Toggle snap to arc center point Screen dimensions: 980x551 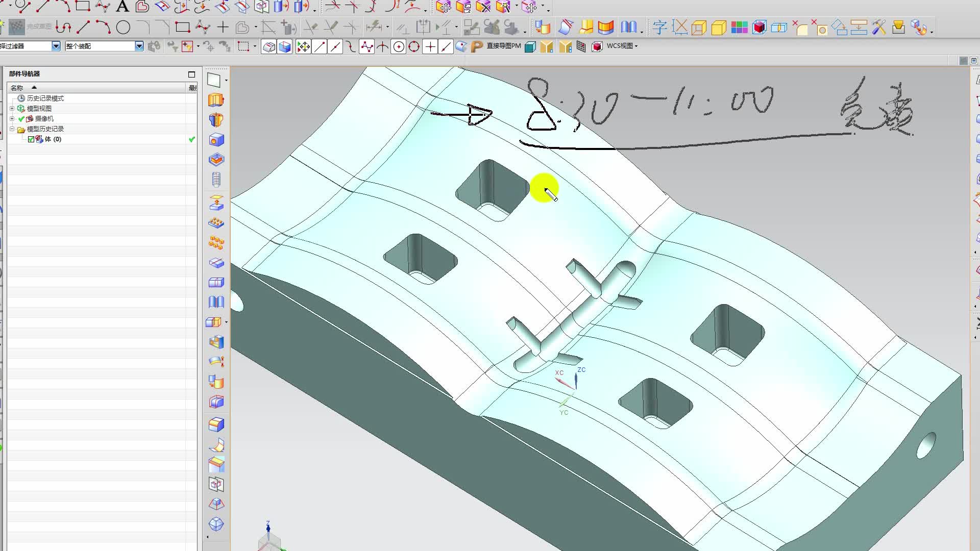pyautogui.click(x=399, y=46)
